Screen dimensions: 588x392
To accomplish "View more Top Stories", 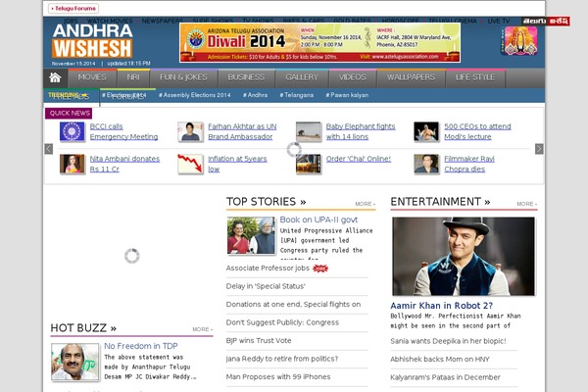I will point(365,204).
